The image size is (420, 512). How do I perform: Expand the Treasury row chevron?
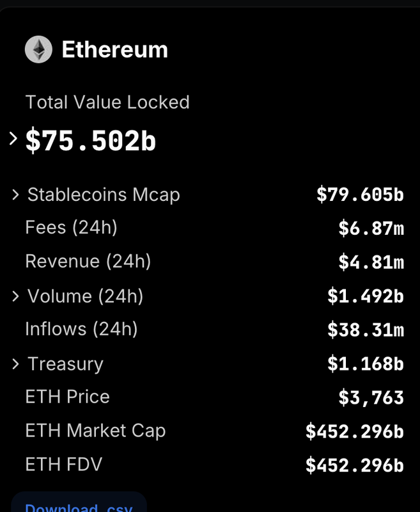click(x=15, y=364)
